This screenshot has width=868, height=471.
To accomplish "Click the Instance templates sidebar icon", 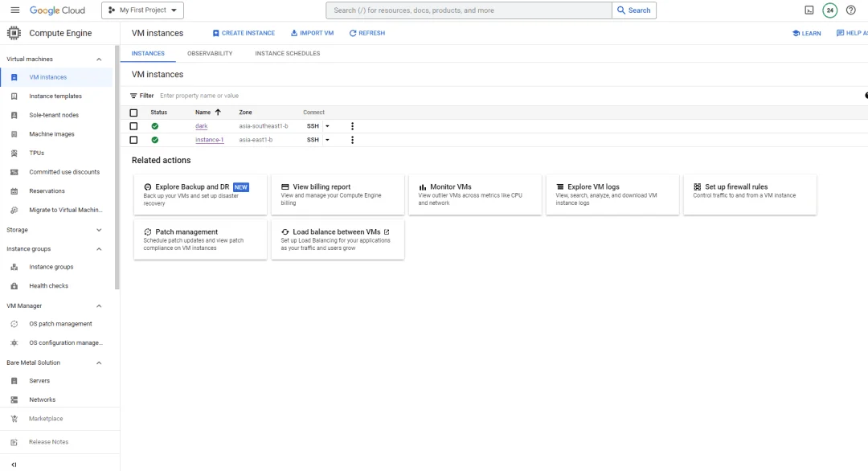I will pos(14,96).
